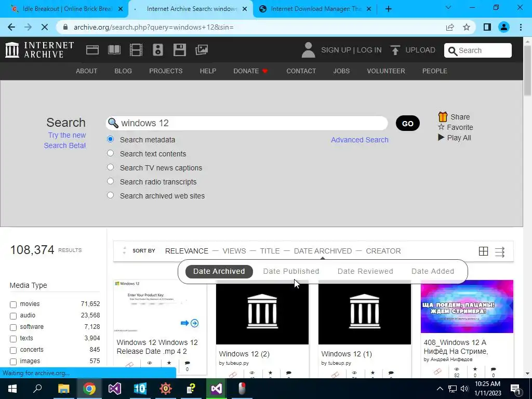Open the Internet Archive home logo
532x399 pixels.
pos(39,50)
